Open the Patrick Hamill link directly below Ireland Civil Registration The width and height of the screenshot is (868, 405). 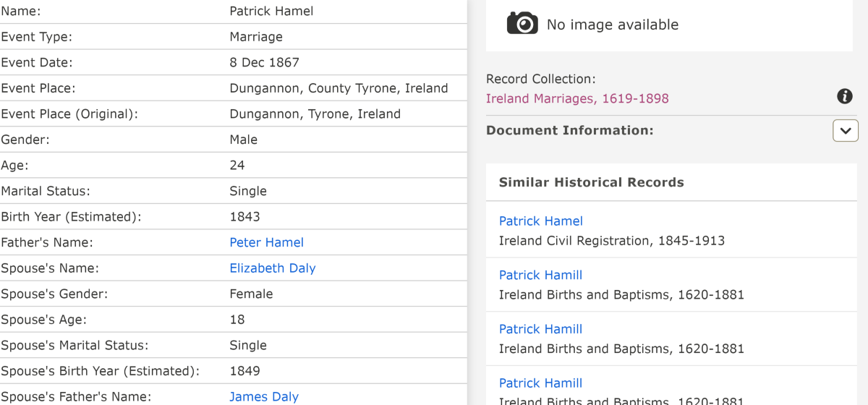click(x=540, y=275)
